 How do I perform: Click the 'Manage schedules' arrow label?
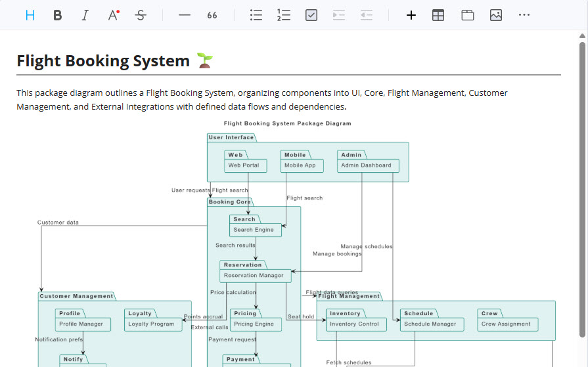pyautogui.click(x=367, y=246)
